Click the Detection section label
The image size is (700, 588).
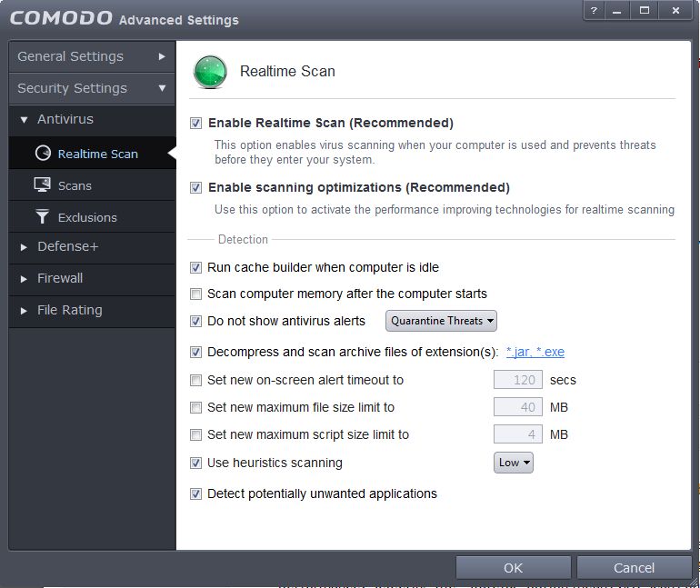click(243, 240)
